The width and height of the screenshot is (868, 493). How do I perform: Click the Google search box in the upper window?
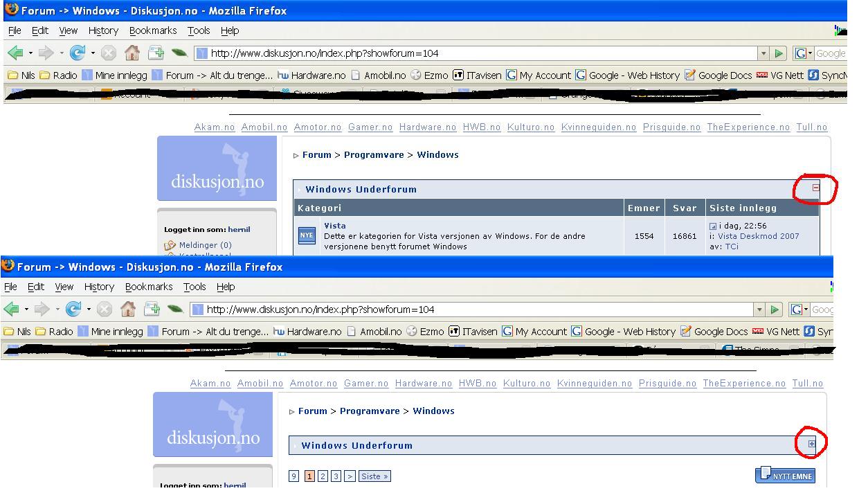[x=831, y=53]
